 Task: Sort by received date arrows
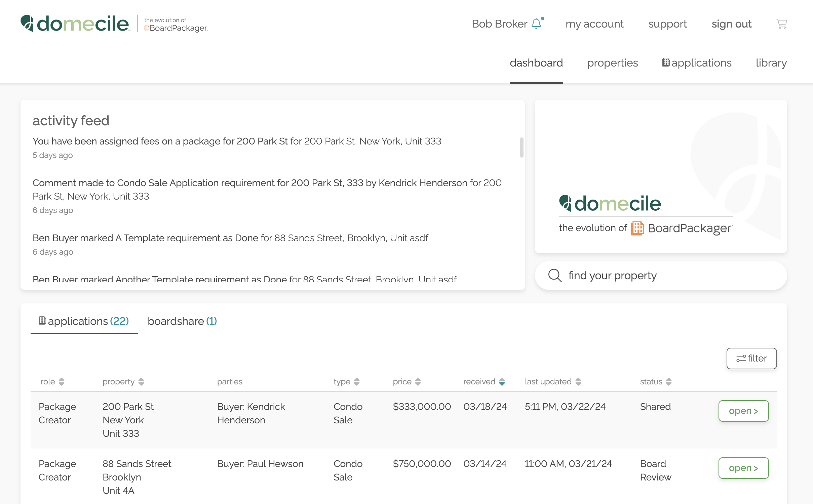click(502, 382)
